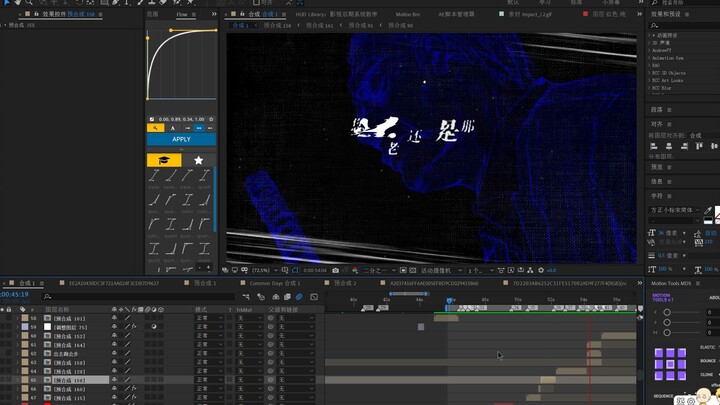The image size is (720, 405).
Task: Open the channel color icon below viewer
Action: pos(355,270)
